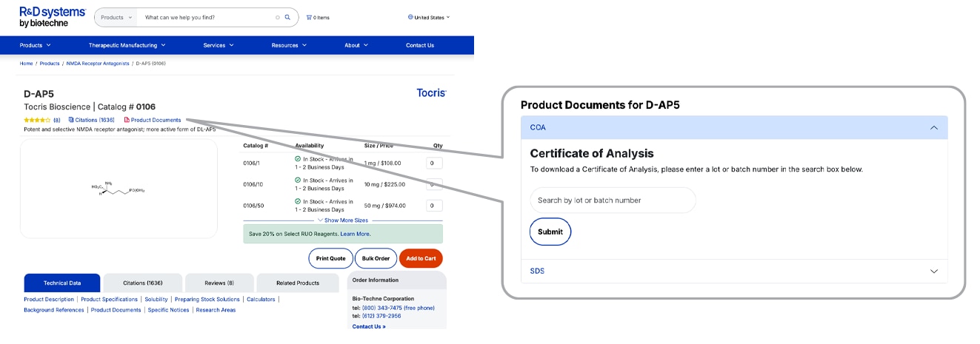Open the Product Documents link under the title

click(x=156, y=120)
